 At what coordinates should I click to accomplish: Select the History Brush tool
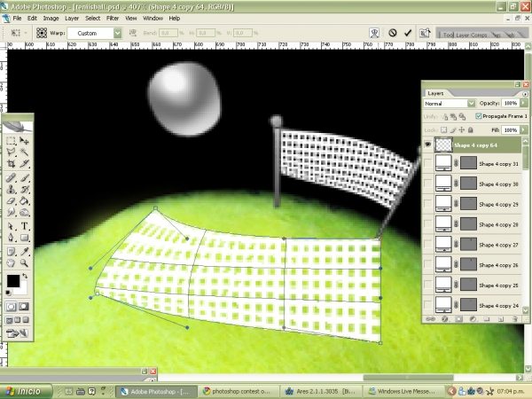[x=24, y=190]
